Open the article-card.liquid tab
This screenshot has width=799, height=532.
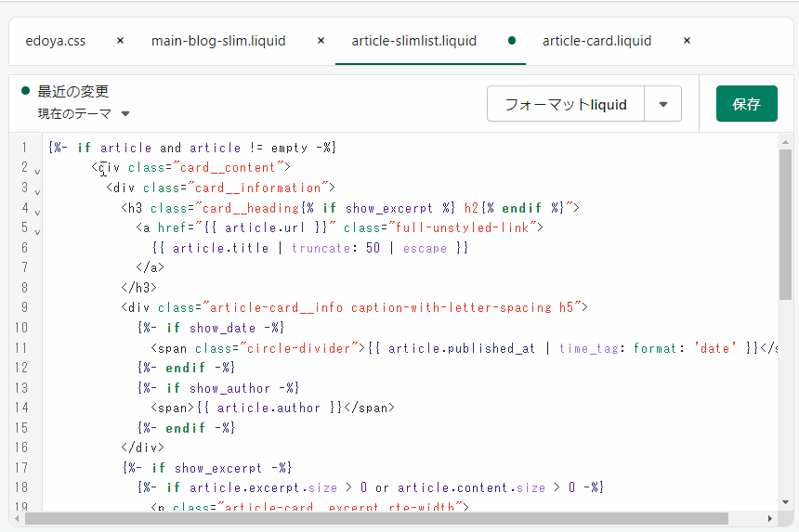tap(596, 41)
